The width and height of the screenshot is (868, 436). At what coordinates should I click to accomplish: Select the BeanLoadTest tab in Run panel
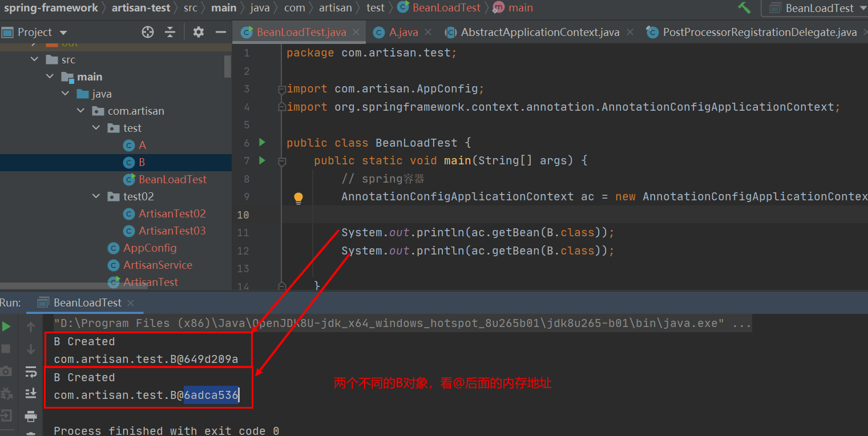(87, 302)
